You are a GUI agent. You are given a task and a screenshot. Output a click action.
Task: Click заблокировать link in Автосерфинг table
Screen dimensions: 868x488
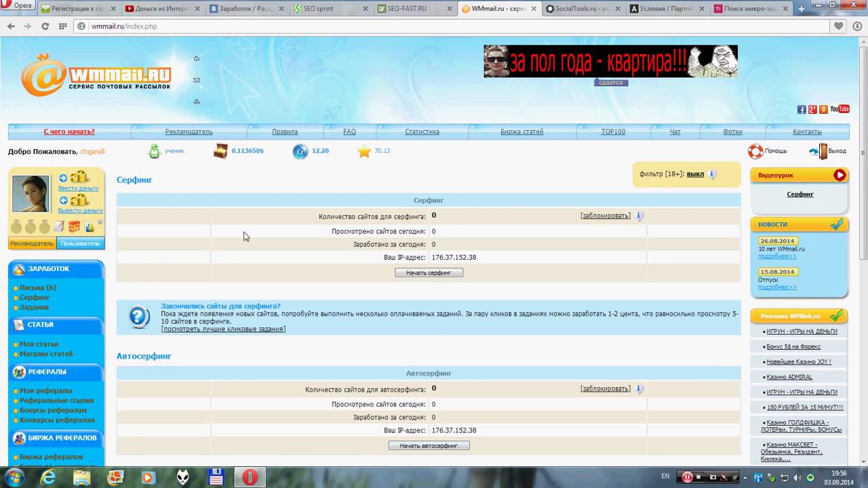(606, 388)
